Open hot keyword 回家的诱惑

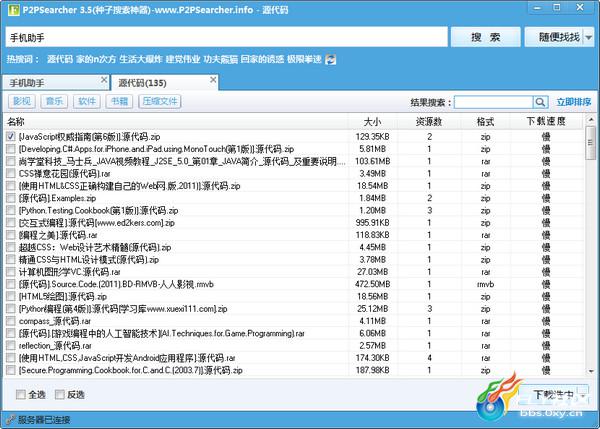[x=262, y=59]
